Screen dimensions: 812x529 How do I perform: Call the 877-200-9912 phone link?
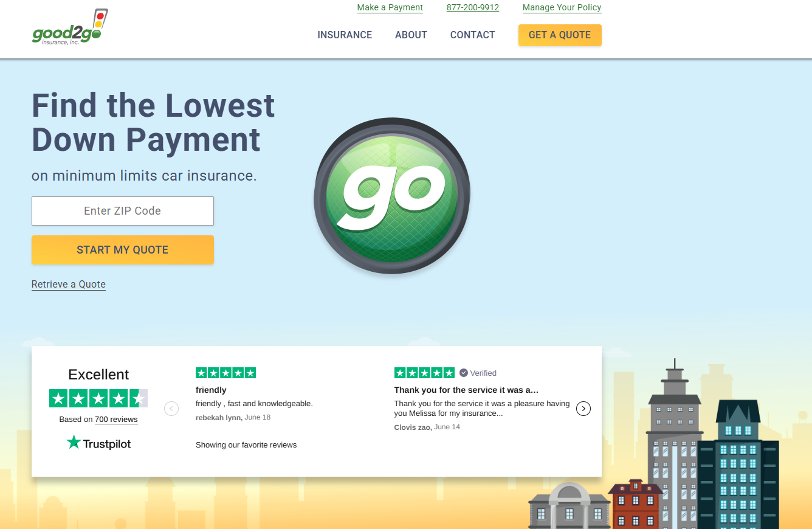(x=472, y=8)
